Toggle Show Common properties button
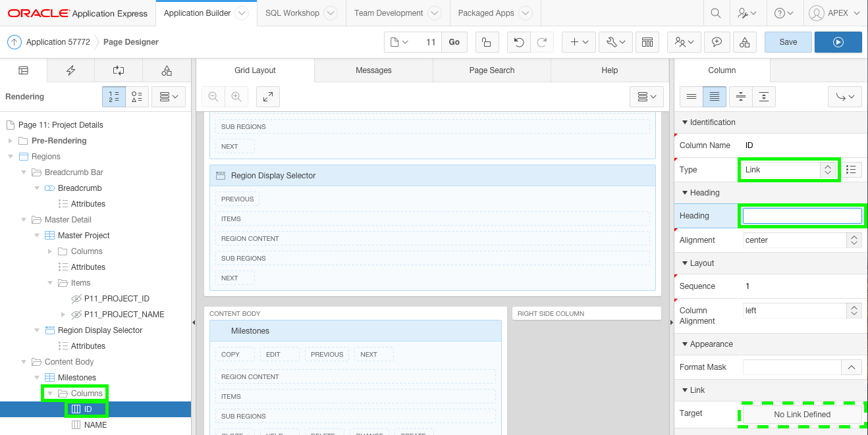The image size is (868, 435). [x=692, y=97]
